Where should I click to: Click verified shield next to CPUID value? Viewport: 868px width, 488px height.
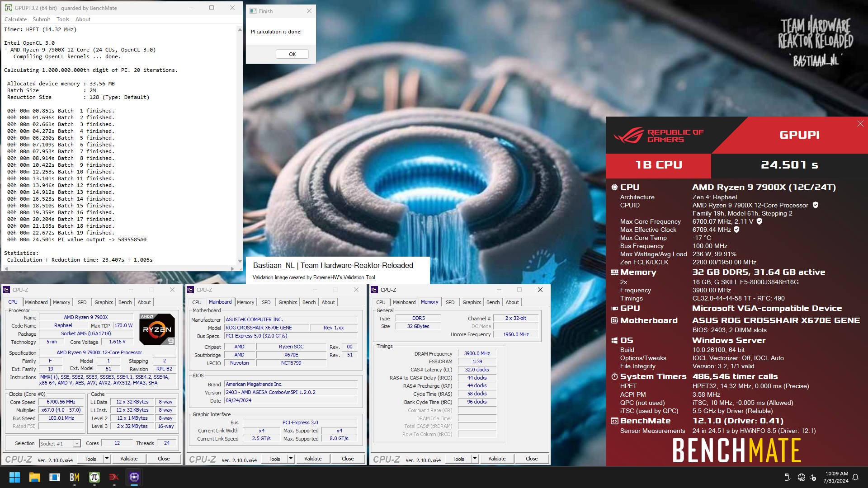point(815,205)
